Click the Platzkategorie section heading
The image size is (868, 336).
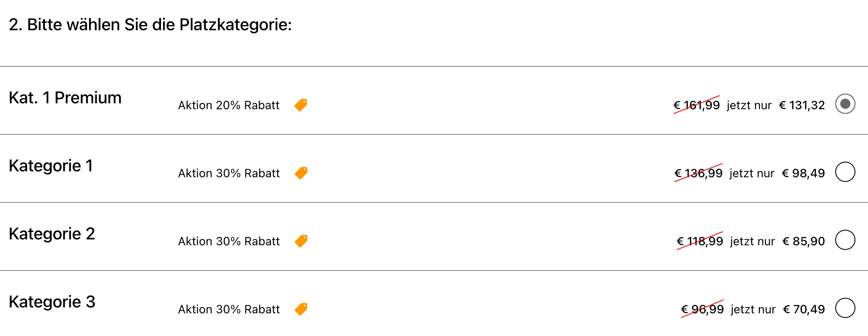[x=150, y=25]
